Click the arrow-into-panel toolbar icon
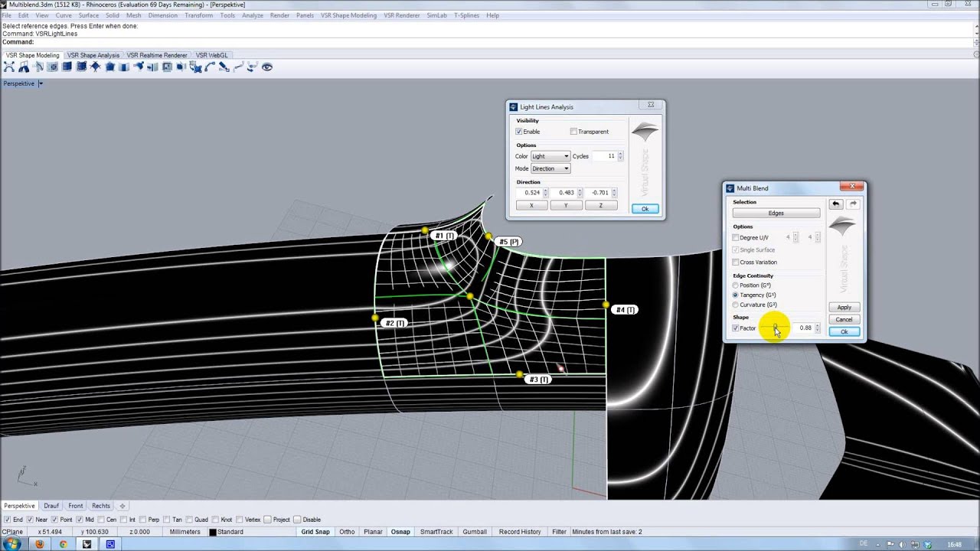 (x=152, y=67)
